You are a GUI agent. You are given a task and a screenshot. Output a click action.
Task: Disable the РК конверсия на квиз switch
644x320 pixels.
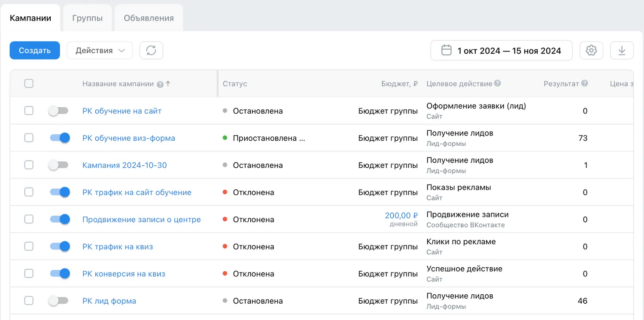(x=60, y=274)
